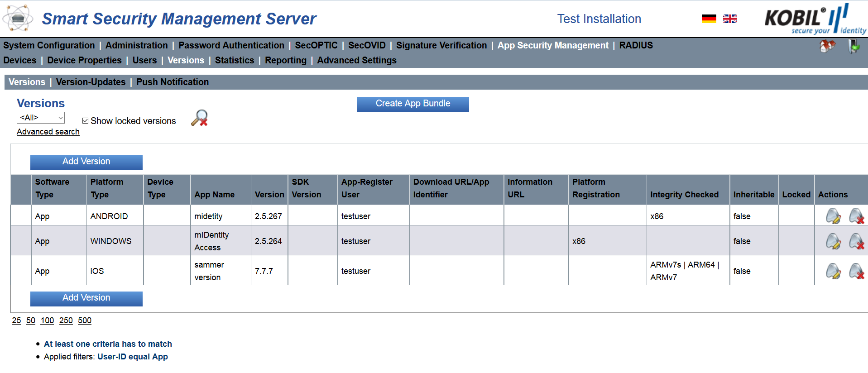Open System Configuration menu

point(49,45)
